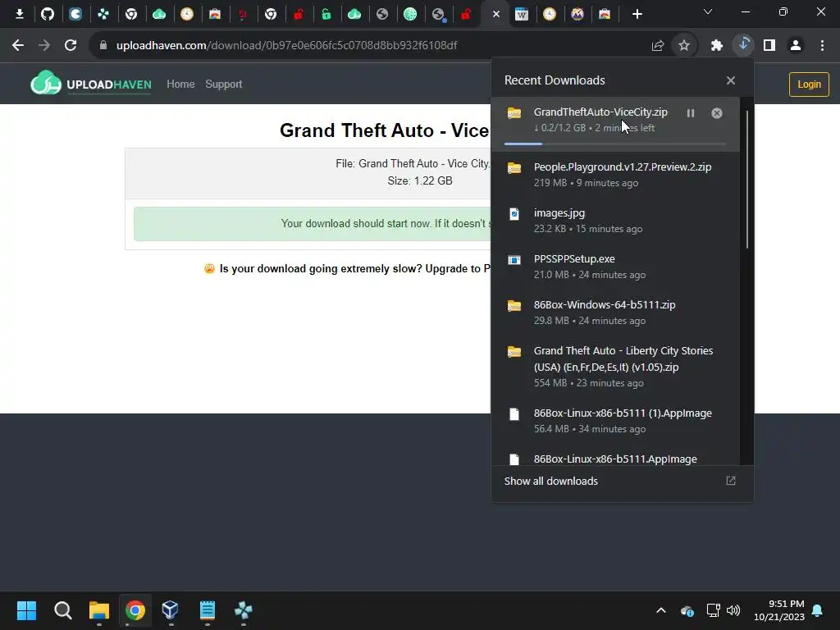The height and width of the screenshot is (630, 840).
Task: Open the Notepad taskbar icon
Action: point(208,610)
